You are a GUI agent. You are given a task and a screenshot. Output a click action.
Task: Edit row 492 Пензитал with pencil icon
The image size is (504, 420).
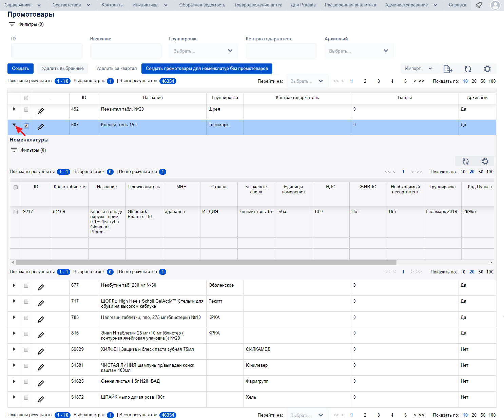[41, 111]
